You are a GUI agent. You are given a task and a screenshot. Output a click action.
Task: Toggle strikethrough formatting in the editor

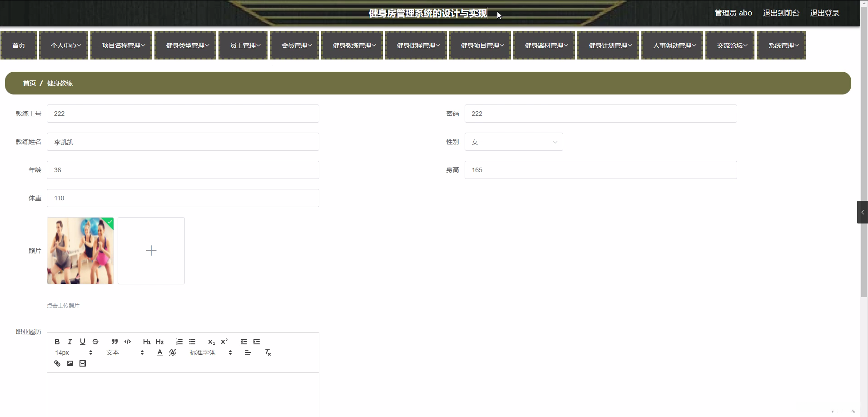click(x=95, y=342)
